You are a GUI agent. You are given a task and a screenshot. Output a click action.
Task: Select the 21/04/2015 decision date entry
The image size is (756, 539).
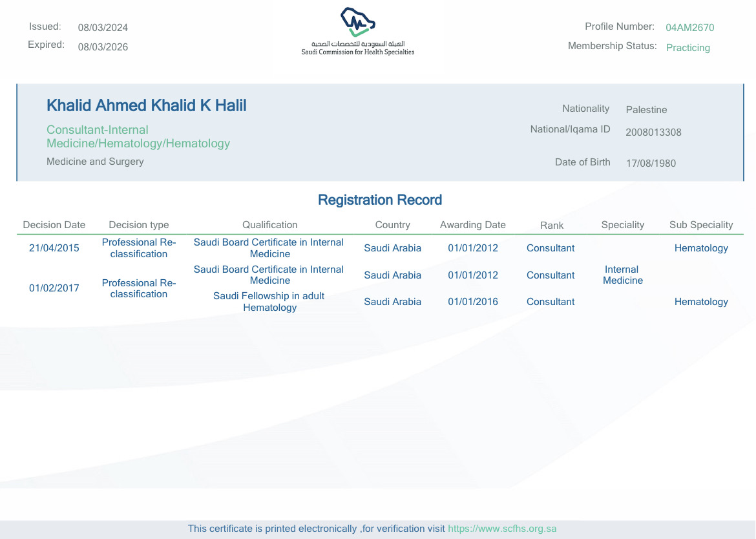pyautogui.click(x=54, y=248)
